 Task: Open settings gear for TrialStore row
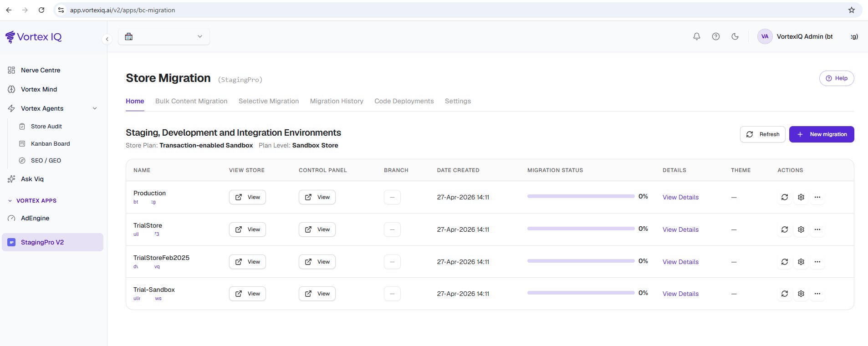[801, 229]
